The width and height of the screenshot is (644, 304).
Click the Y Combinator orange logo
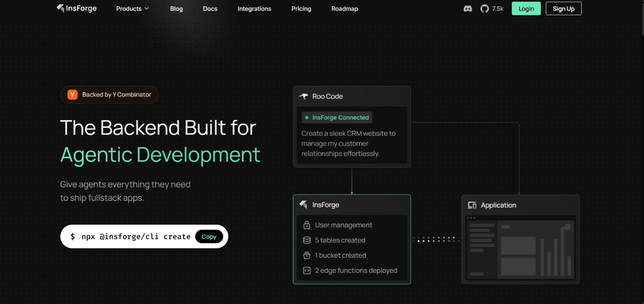(72, 95)
